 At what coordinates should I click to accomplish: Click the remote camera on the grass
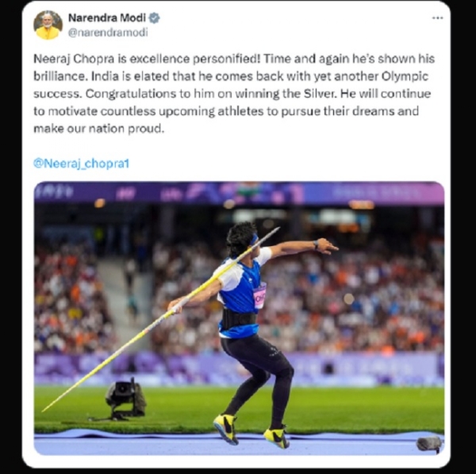[x=125, y=399]
